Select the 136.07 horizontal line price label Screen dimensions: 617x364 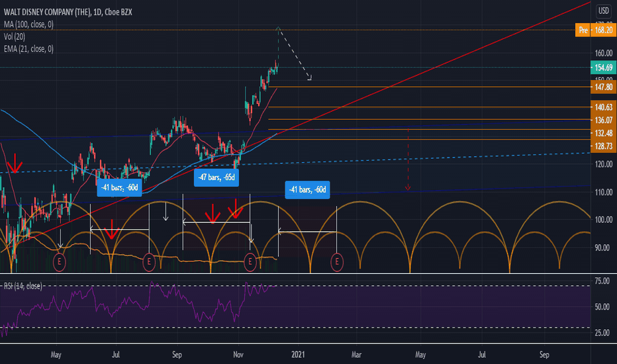(x=603, y=120)
